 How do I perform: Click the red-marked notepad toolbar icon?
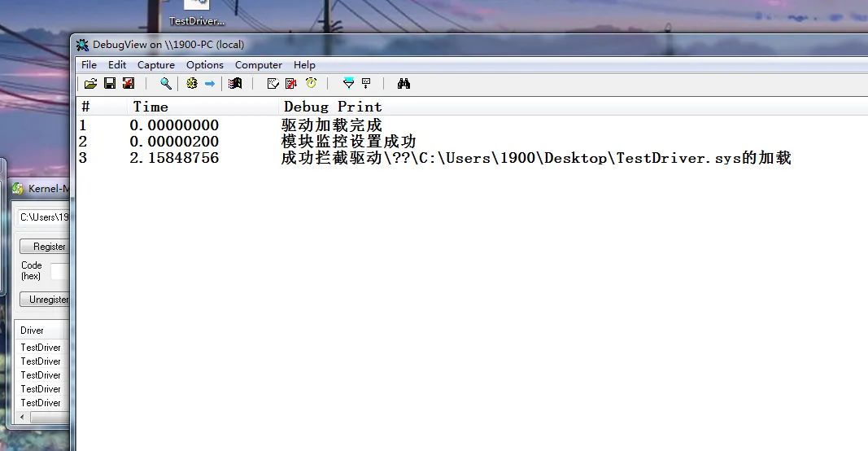pyautogui.click(x=291, y=84)
